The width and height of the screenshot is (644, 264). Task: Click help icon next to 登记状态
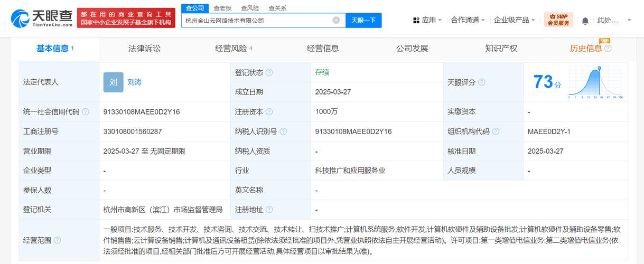269,73
